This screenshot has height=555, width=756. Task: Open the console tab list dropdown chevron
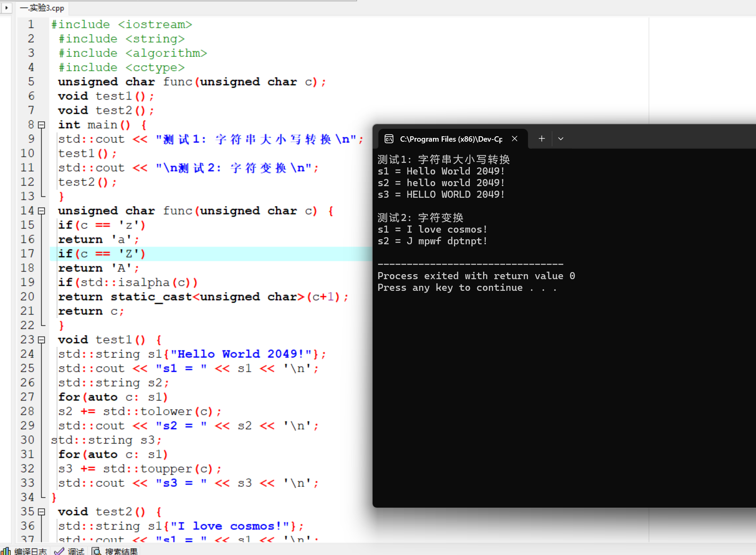click(x=561, y=139)
